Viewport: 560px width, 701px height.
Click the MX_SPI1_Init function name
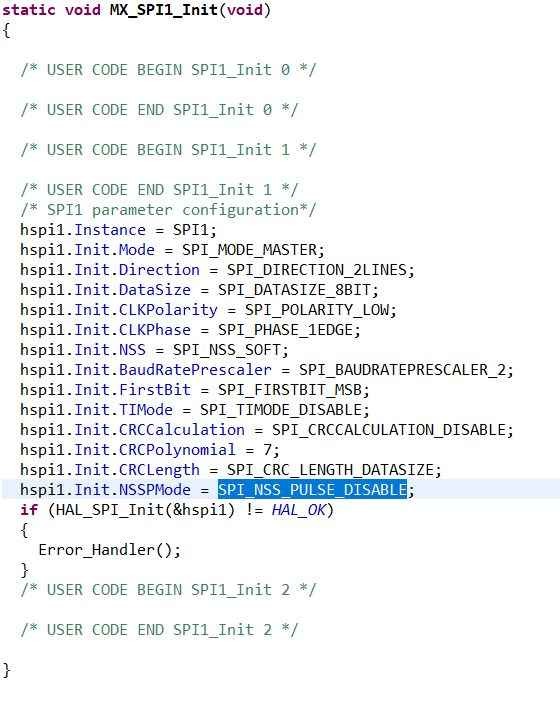pos(164,10)
